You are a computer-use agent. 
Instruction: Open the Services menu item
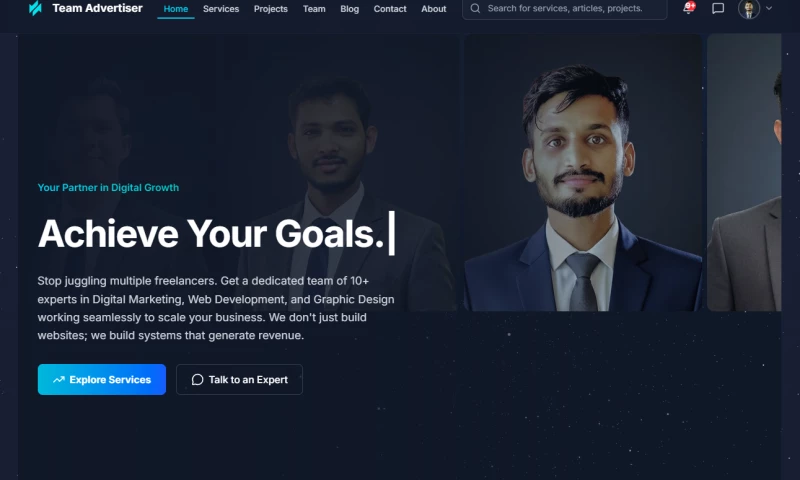point(221,9)
